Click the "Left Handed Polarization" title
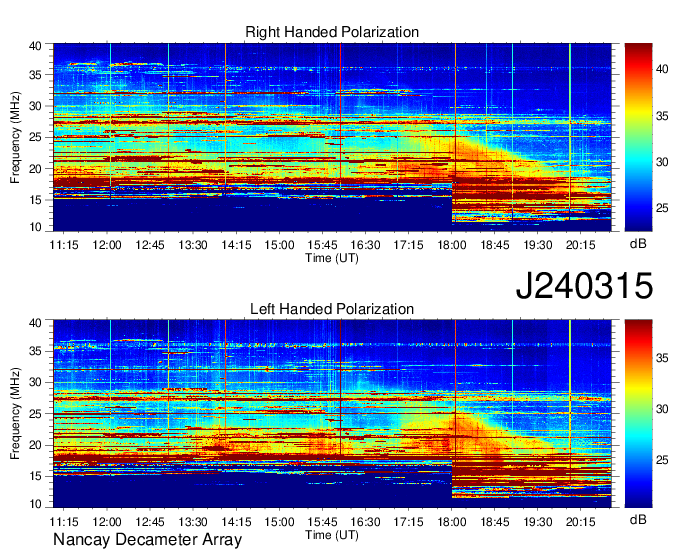Screen dimensions: 680x552 [332, 309]
